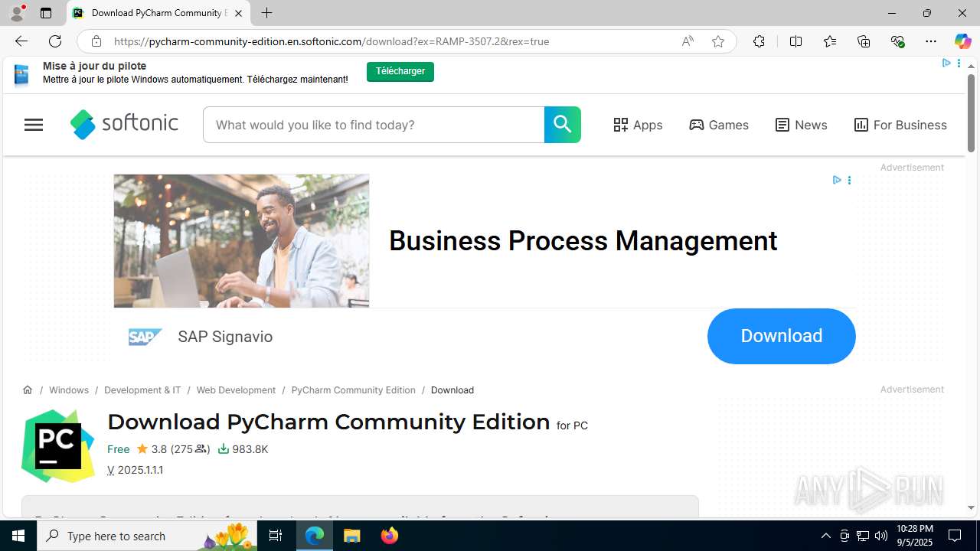The height and width of the screenshot is (551, 980).
Task: Click scrollbar down arrow
Action: tap(971, 507)
